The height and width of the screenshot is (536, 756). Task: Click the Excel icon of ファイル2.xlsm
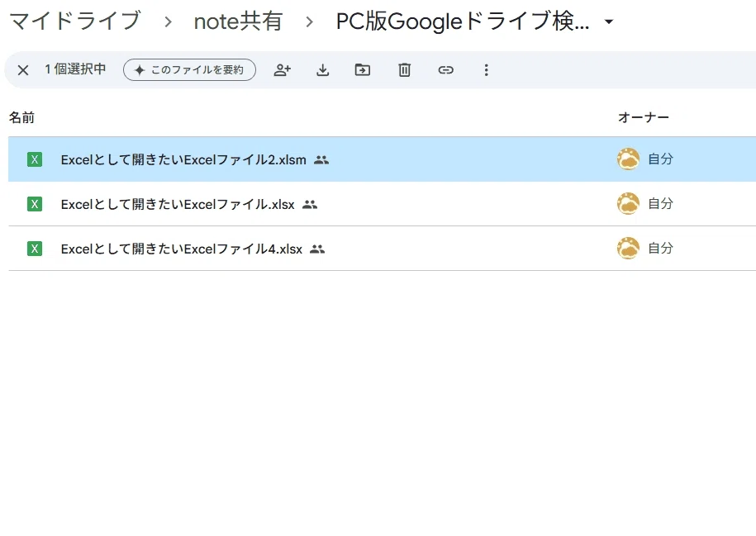(x=35, y=159)
